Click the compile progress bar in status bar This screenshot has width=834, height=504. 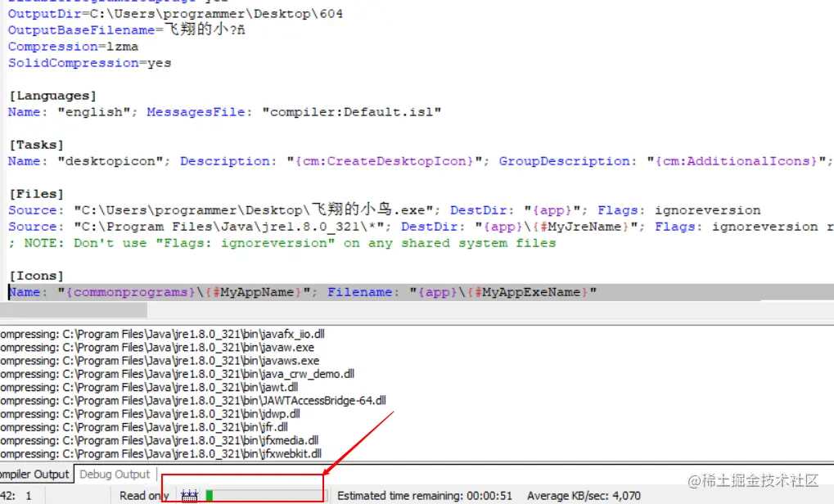[265, 496]
